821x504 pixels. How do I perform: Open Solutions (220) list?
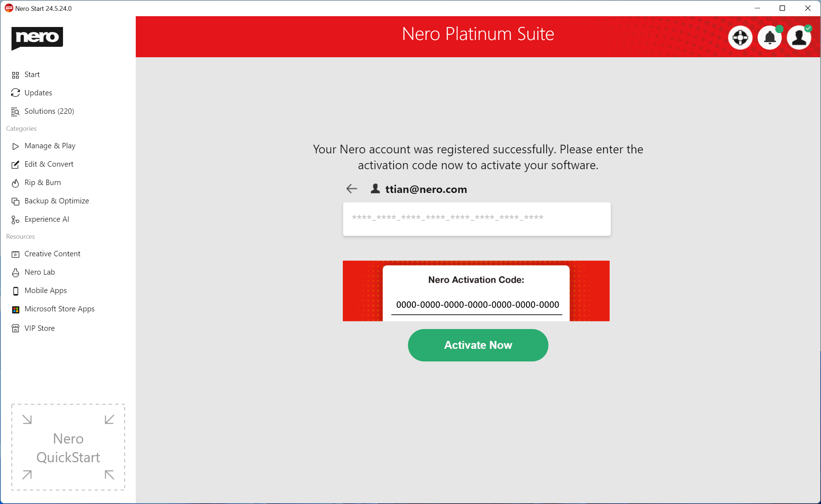(49, 111)
